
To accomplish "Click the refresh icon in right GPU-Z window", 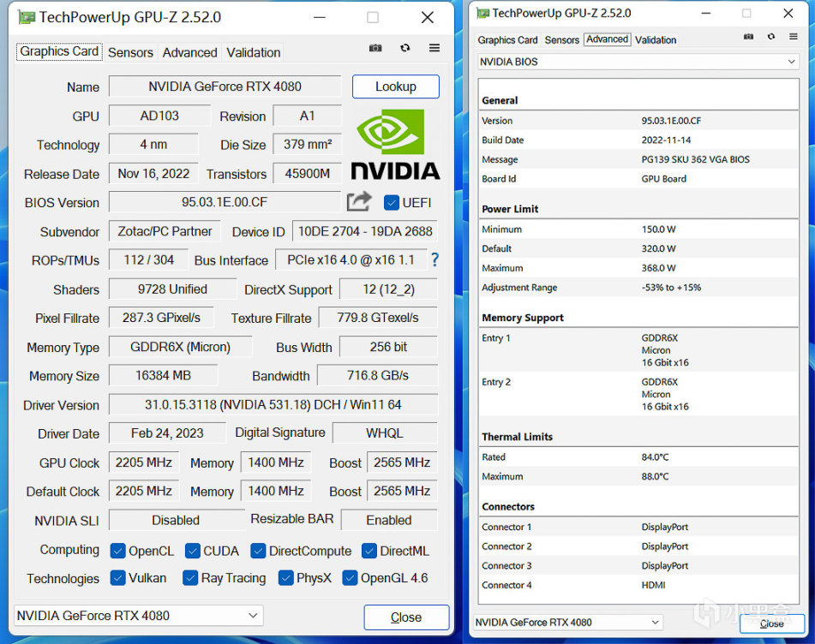I will pos(771,36).
